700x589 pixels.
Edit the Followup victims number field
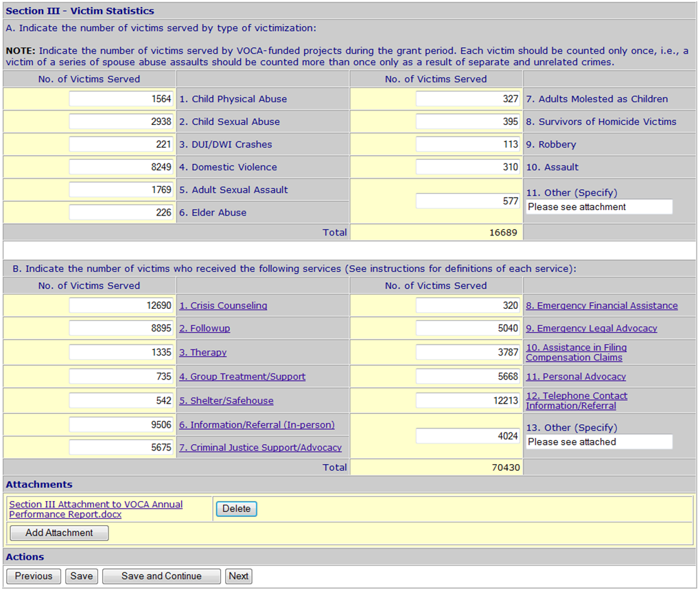pos(121,328)
